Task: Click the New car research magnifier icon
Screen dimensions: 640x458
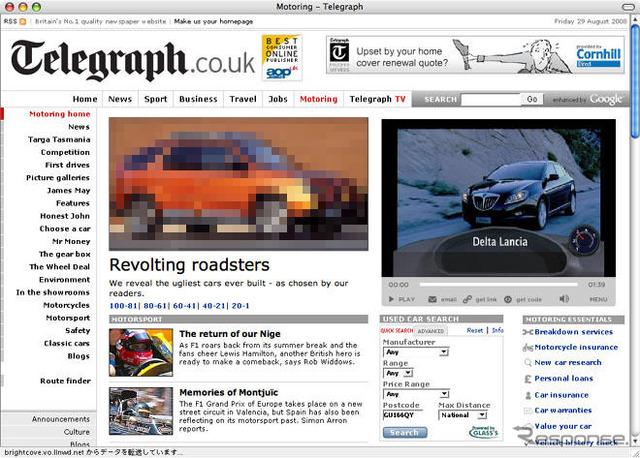Action: point(528,362)
